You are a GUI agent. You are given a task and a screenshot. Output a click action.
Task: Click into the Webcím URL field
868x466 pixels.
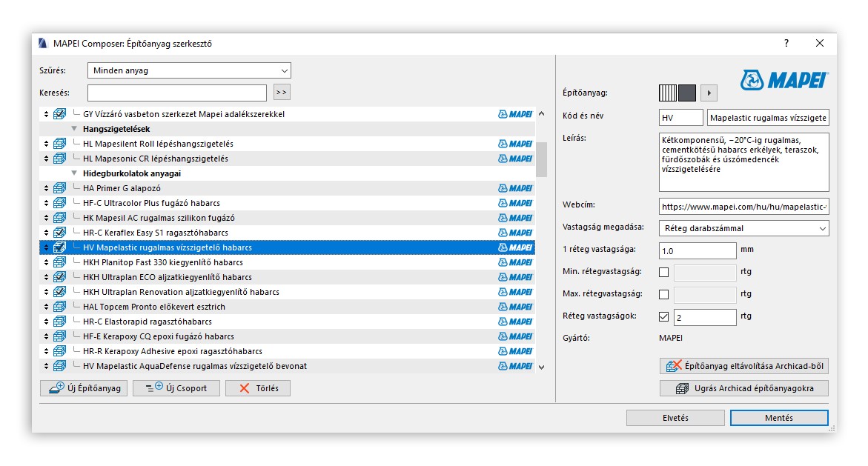[743, 206]
